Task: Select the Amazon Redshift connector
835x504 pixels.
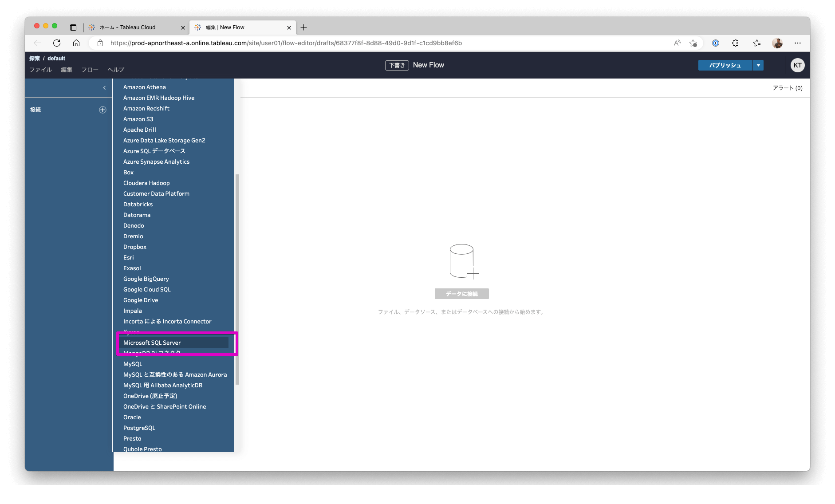Action: pos(173,108)
